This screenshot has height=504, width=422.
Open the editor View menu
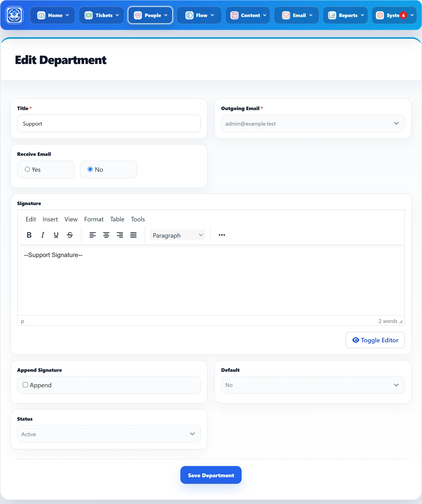coord(71,219)
